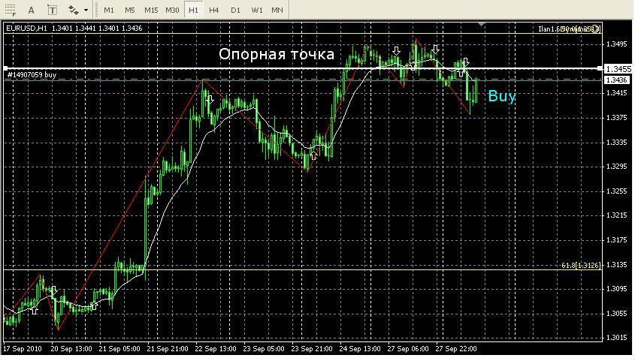This screenshot has height=364, width=635.
Task: Click the toolbar drag handle grip
Action: 96,10
